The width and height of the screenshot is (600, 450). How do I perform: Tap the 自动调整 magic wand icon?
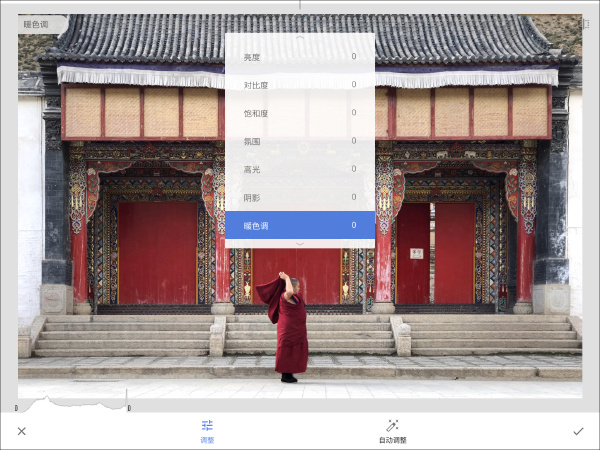pos(392,425)
